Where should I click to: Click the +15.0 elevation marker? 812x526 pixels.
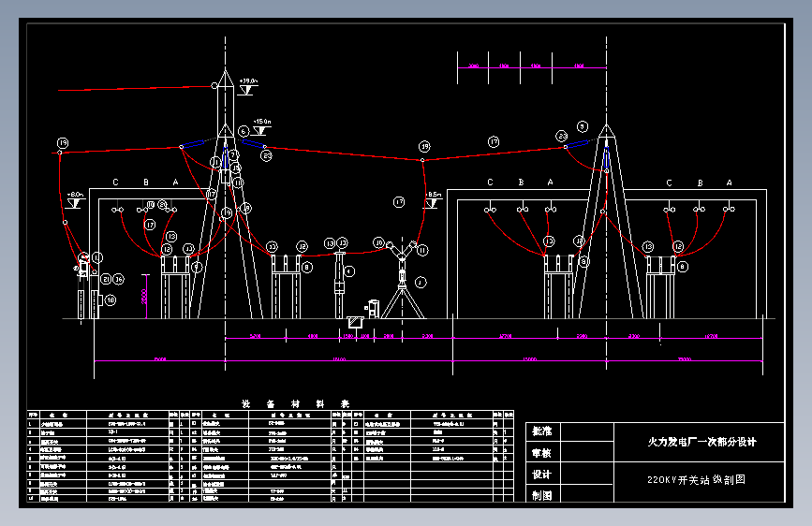pyautogui.click(x=261, y=127)
